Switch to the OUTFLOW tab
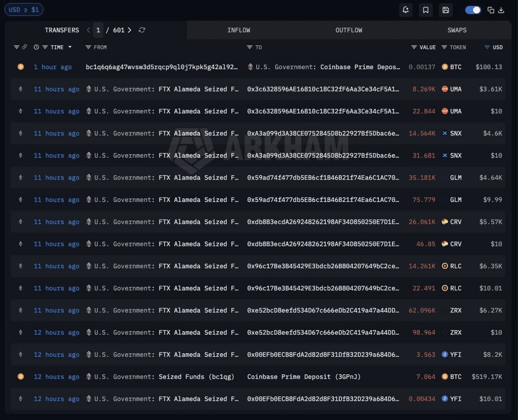Viewport: 518px width, 420px height. (x=349, y=30)
